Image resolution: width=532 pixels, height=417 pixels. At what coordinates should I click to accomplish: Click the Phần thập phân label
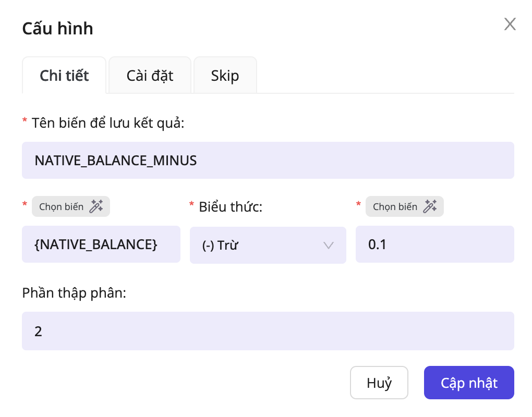(74, 293)
